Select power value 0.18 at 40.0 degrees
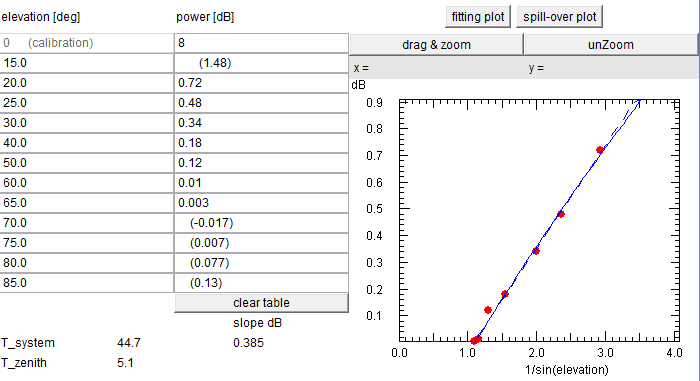The image size is (700, 381). (261, 143)
